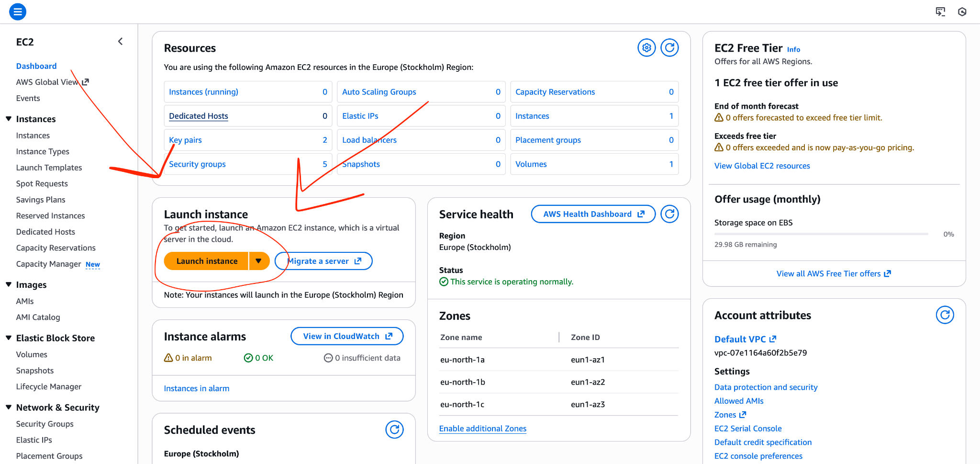The image size is (980, 464).
Task: Open the Launch instance dropdown arrow
Action: click(259, 260)
